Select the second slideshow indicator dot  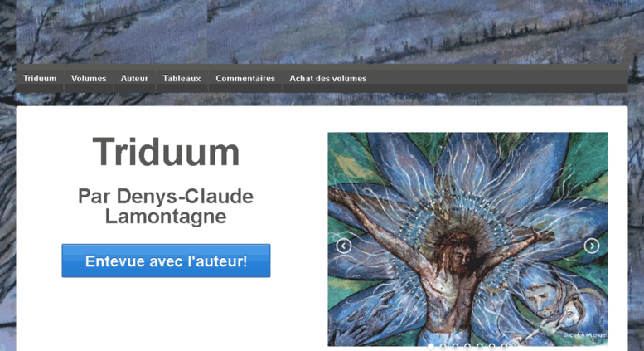click(x=443, y=347)
